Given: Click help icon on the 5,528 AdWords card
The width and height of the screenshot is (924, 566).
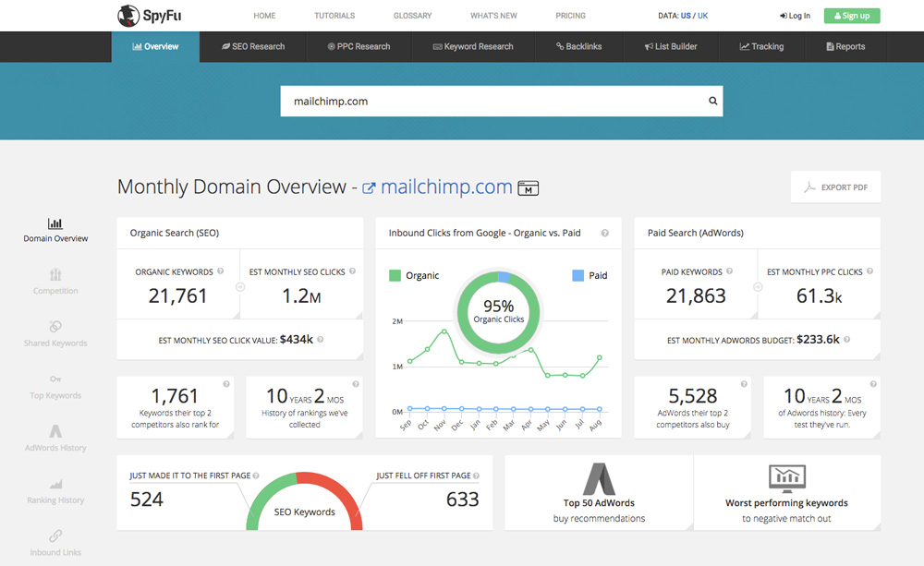Looking at the screenshot, I should pos(744,384).
